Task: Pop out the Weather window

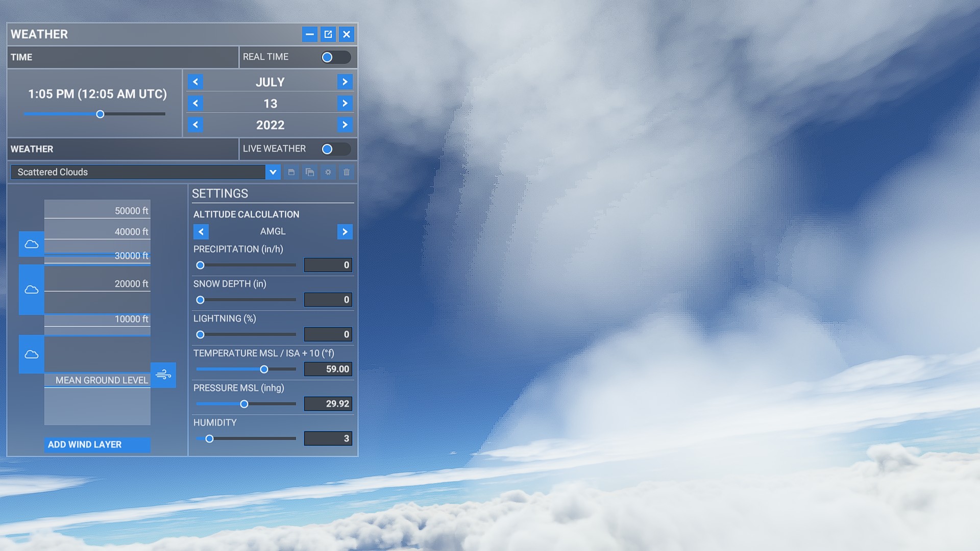Action: pos(328,34)
